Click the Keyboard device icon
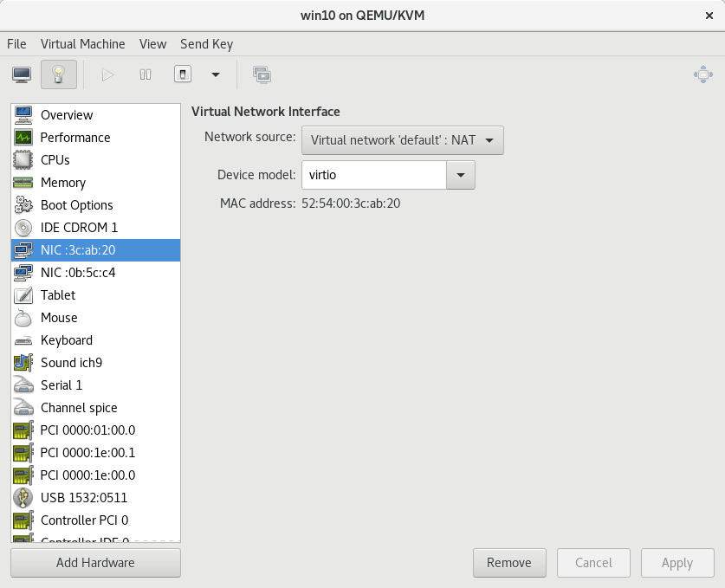Viewport: 725px width, 588px height. coord(23,340)
